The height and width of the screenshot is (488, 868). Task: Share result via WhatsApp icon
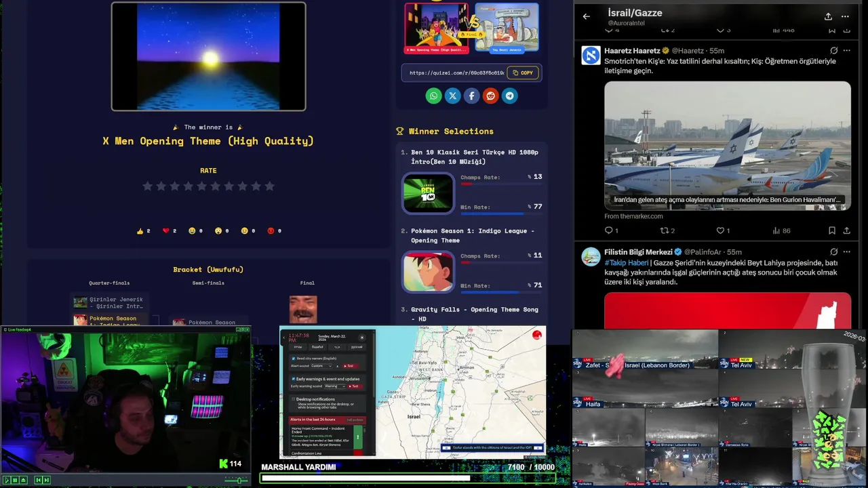point(433,96)
